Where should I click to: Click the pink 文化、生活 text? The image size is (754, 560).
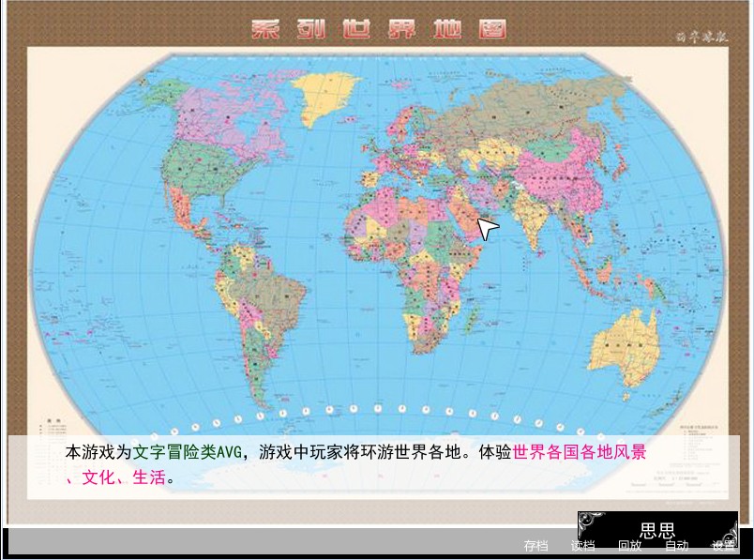click(124, 477)
